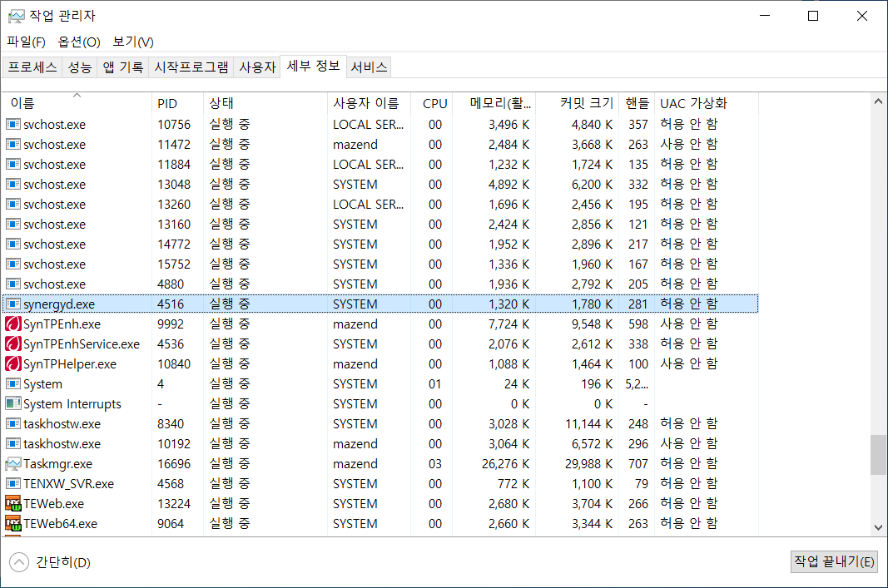The width and height of the screenshot is (888, 588).
Task: Switch to the 앱 기록 tab
Action: 123,67
